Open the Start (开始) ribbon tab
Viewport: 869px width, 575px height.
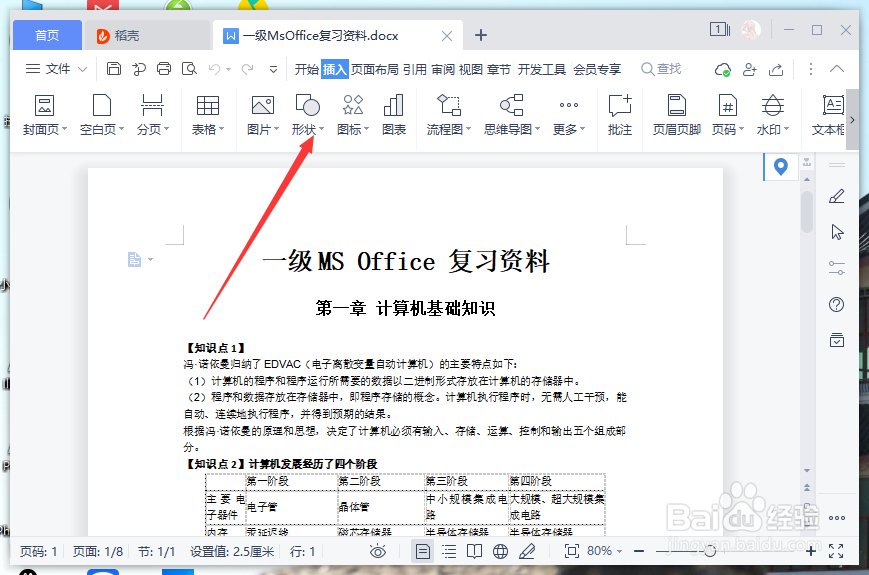306,69
